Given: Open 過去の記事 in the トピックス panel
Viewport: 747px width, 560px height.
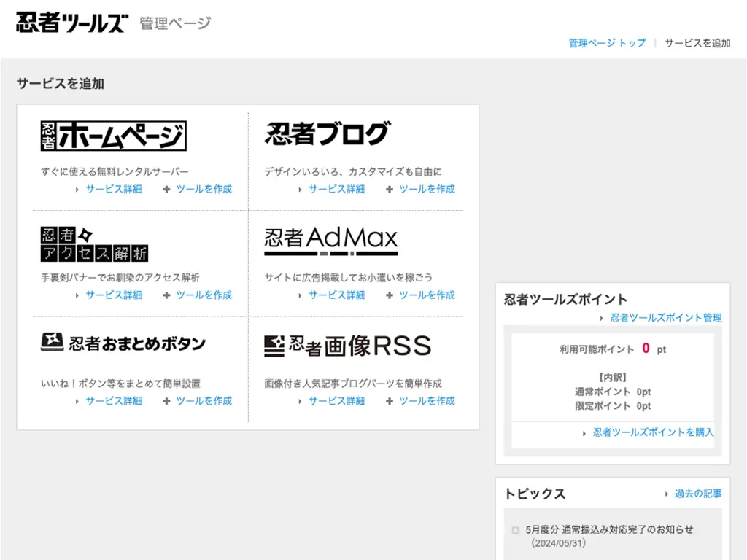Looking at the screenshot, I should click(698, 494).
